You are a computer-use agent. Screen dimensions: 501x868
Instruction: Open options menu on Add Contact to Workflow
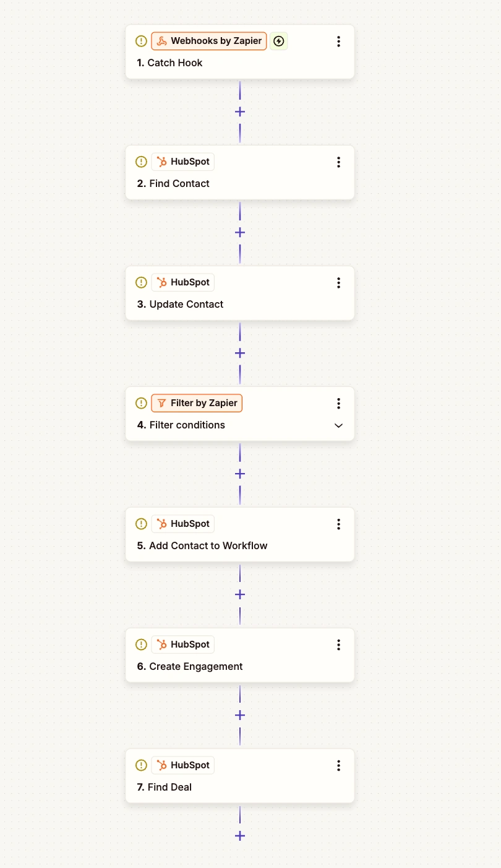pos(338,524)
